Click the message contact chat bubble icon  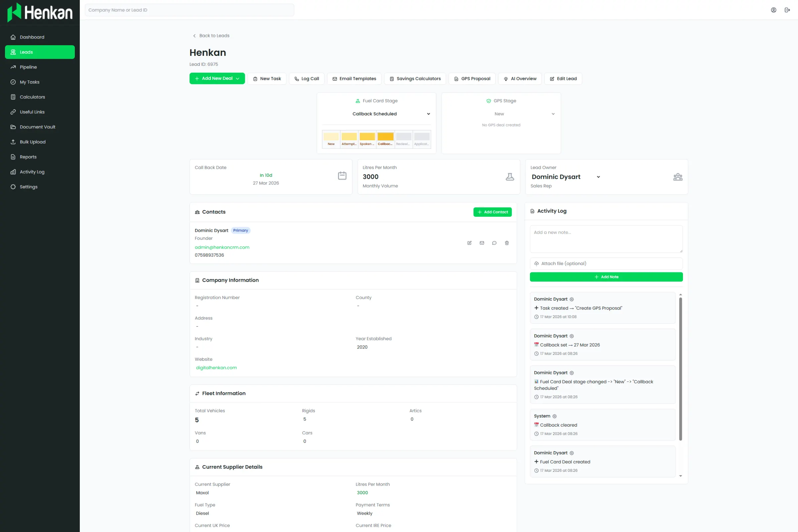[x=494, y=243]
